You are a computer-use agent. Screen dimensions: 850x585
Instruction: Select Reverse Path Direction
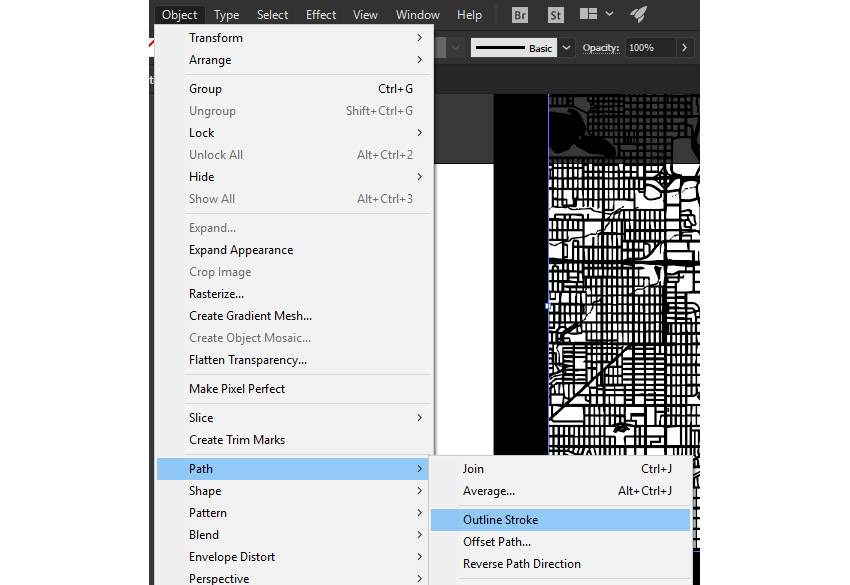(521, 564)
